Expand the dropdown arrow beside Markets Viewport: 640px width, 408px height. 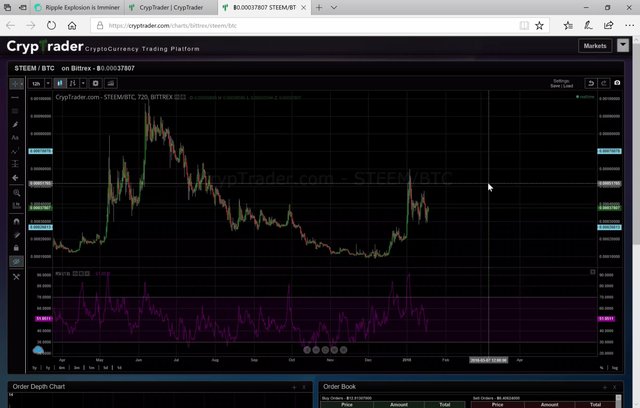point(623,46)
